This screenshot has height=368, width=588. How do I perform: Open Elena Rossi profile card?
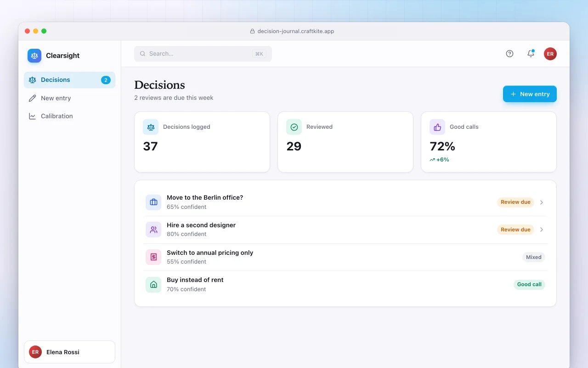(x=69, y=352)
